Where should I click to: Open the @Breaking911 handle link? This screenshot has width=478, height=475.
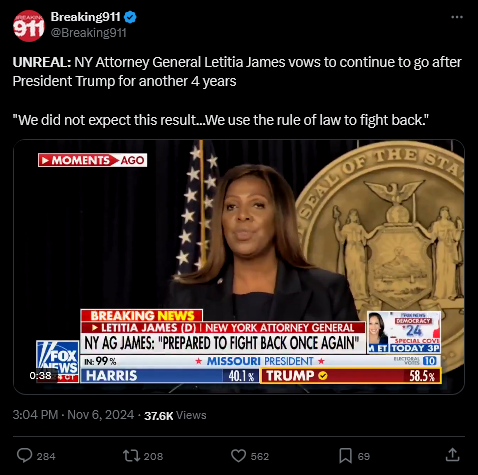88,33
